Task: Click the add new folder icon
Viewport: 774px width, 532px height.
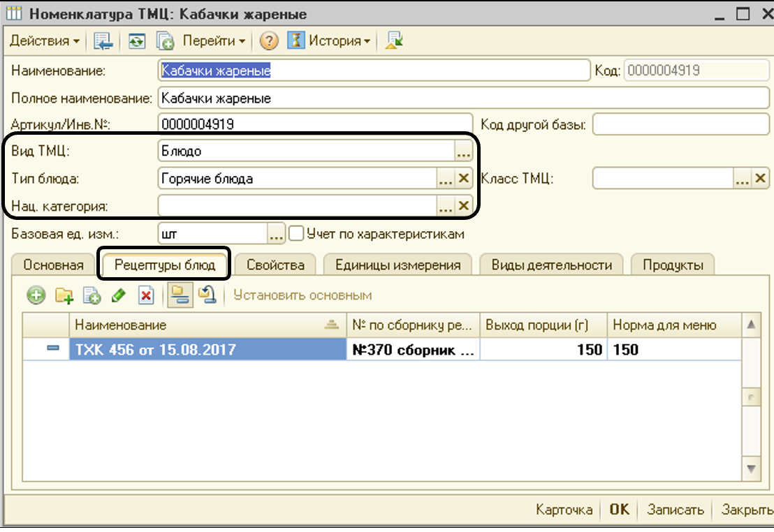Action: (64, 296)
